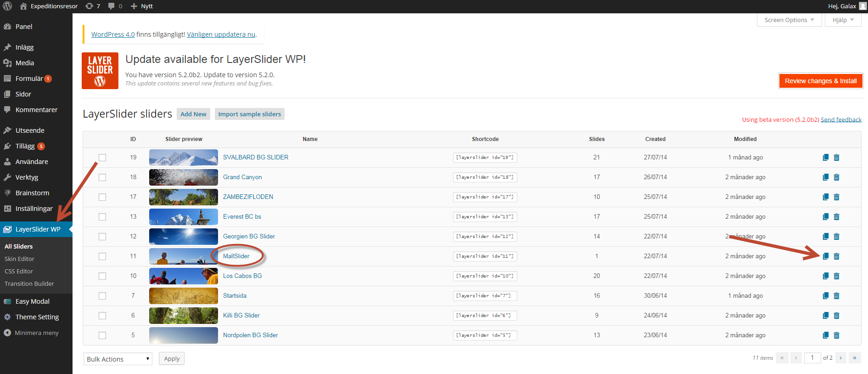Delete the SVALBARD BG SLIDER

(836, 158)
